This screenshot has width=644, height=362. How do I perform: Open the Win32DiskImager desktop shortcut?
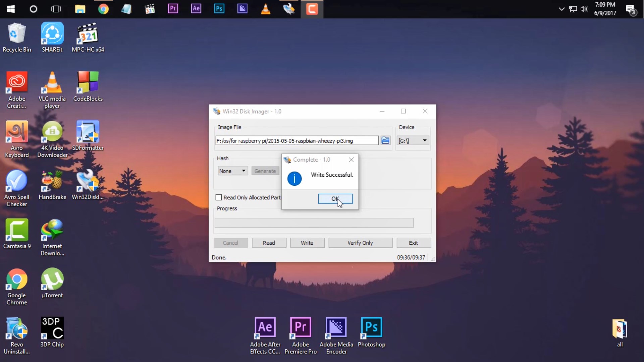pyautogui.click(x=88, y=185)
